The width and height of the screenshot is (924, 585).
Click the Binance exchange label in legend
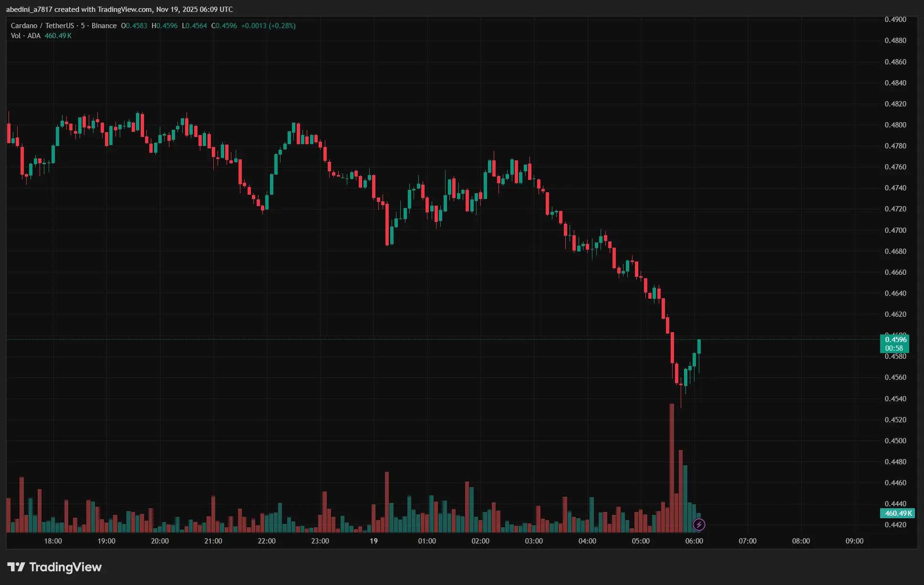point(104,26)
